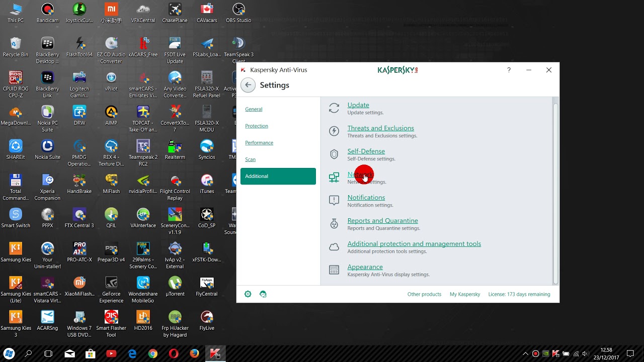
Task: Select the Protection settings tab
Action: (257, 126)
